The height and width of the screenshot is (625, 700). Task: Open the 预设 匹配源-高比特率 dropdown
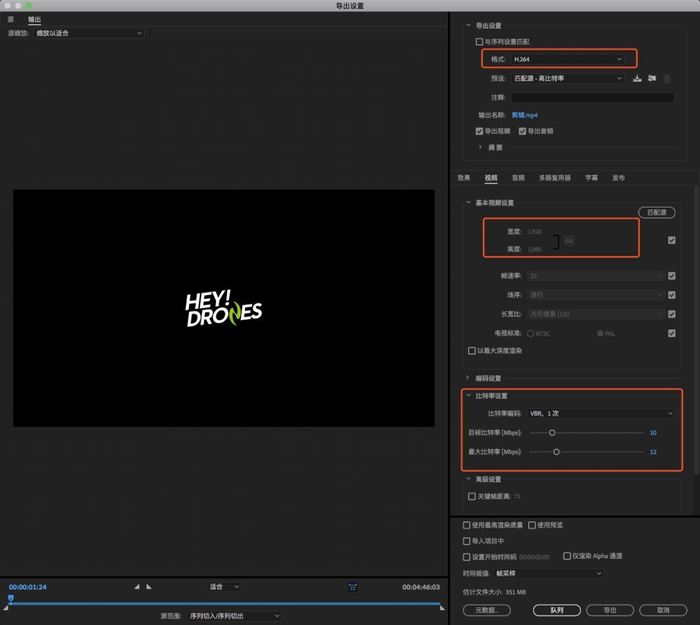[x=567, y=79]
